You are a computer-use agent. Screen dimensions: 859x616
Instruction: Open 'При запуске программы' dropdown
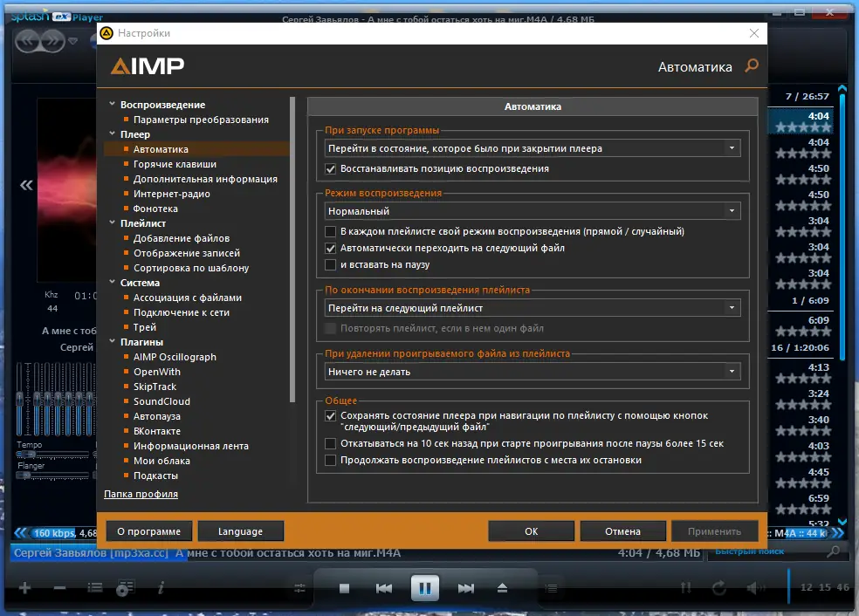click(x=532, y=148)
